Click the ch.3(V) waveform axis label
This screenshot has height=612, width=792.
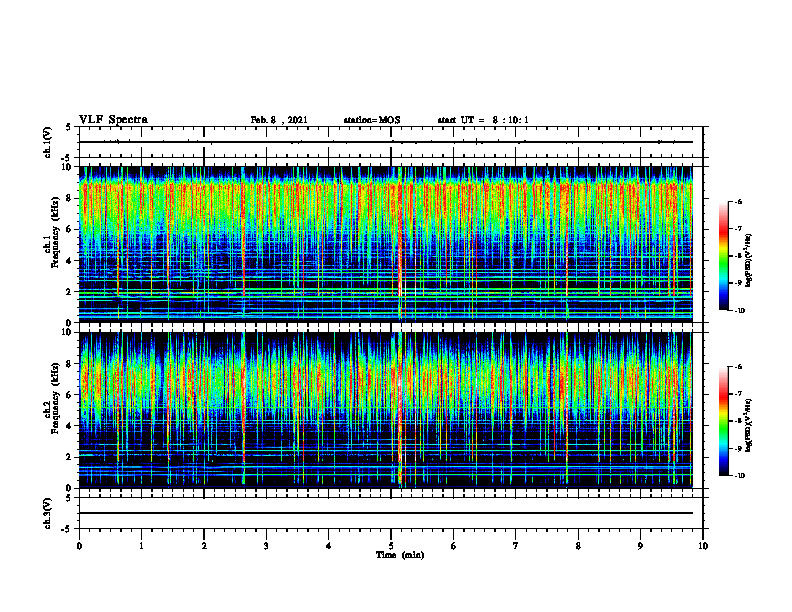tap(47, 514)
